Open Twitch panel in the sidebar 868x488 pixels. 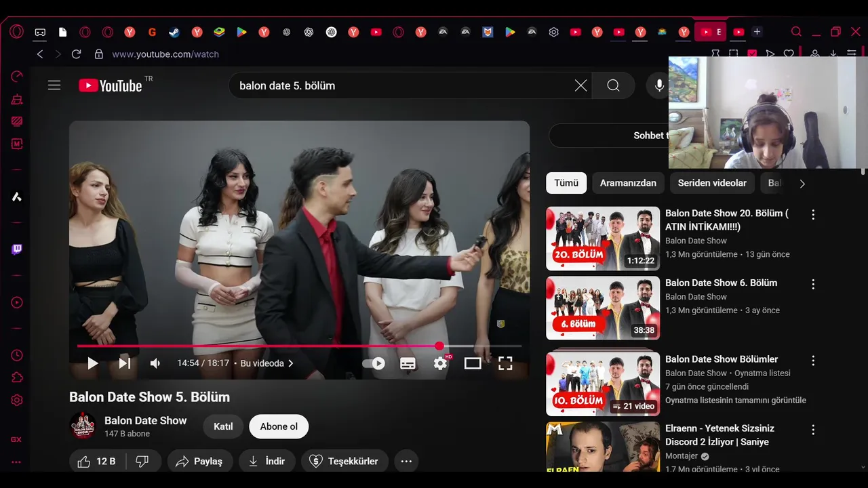[17, 249]
